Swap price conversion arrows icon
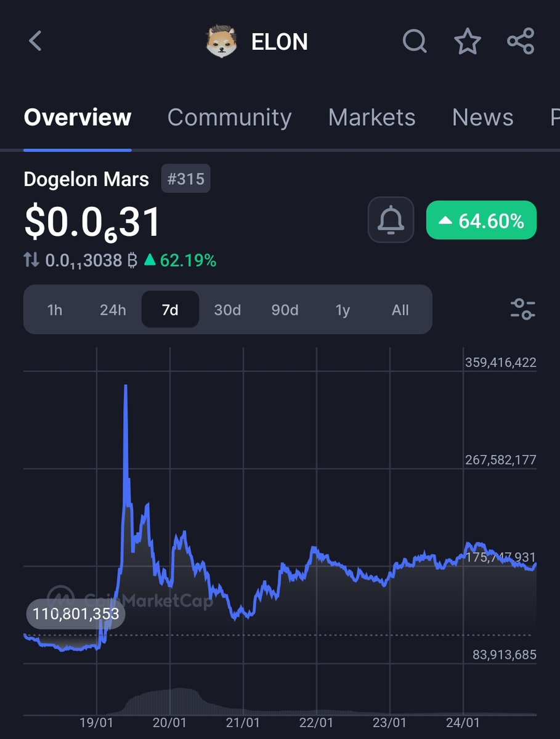 [31, 260]
